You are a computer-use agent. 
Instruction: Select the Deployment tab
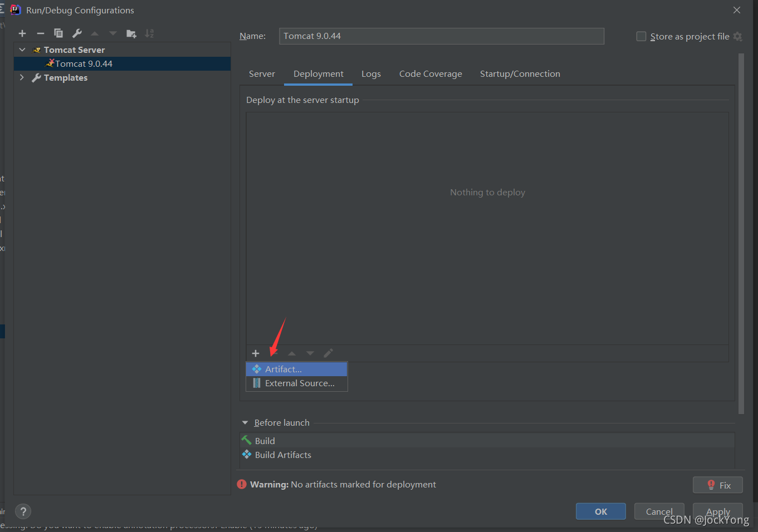[319, 74]
